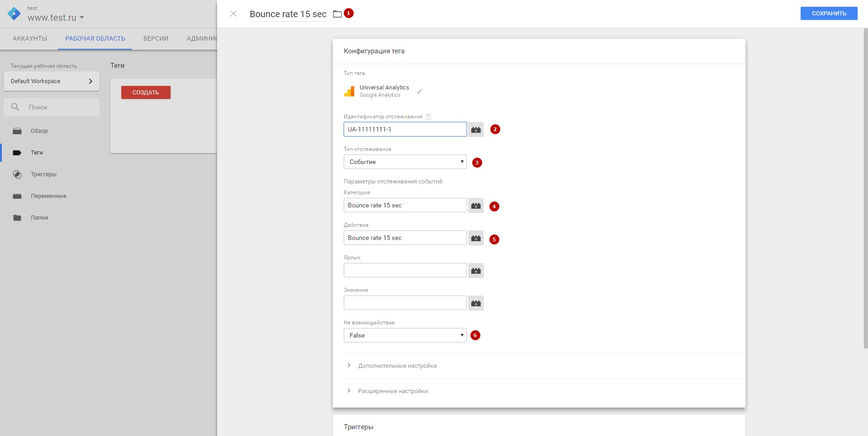Focus the empty Значение input field

click(x=405, y=303)
